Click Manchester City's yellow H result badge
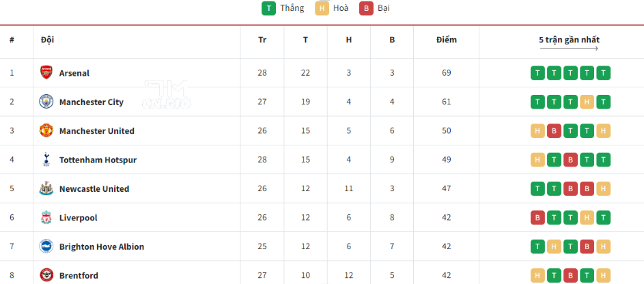This screenshot has width=644, height=284. [x=586, y=102]
